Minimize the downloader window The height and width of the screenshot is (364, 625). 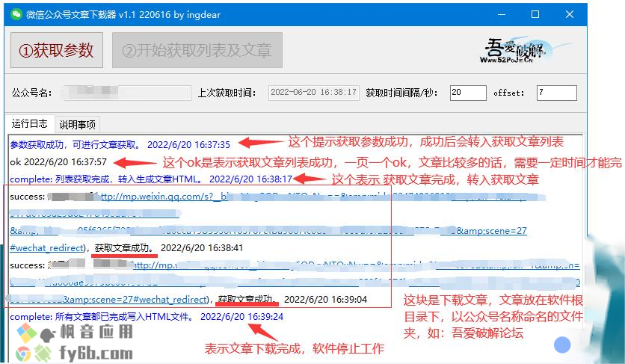(x=502, y=15)
